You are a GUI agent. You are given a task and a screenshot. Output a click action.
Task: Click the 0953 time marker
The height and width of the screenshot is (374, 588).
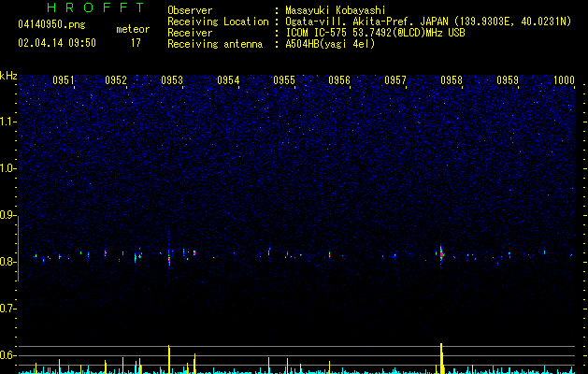coord(172,79)
